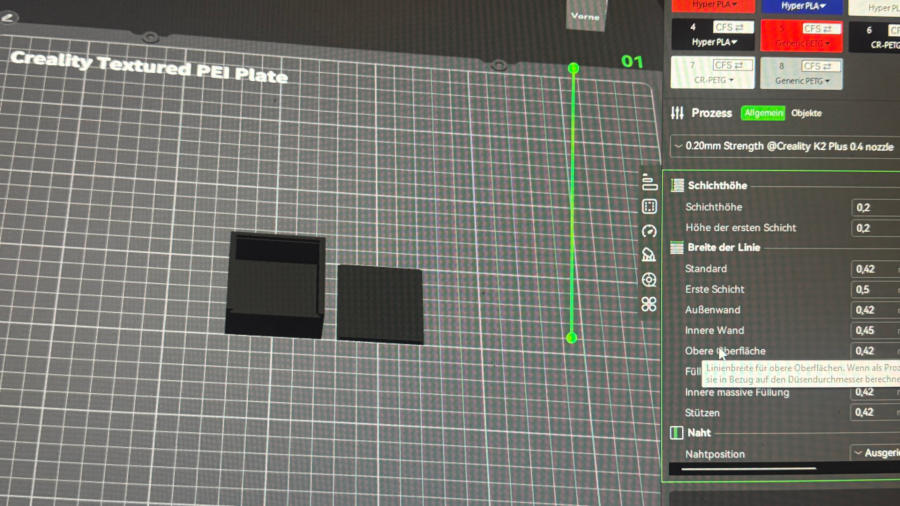Click the Prozess sliders icon

pos(677,113)
